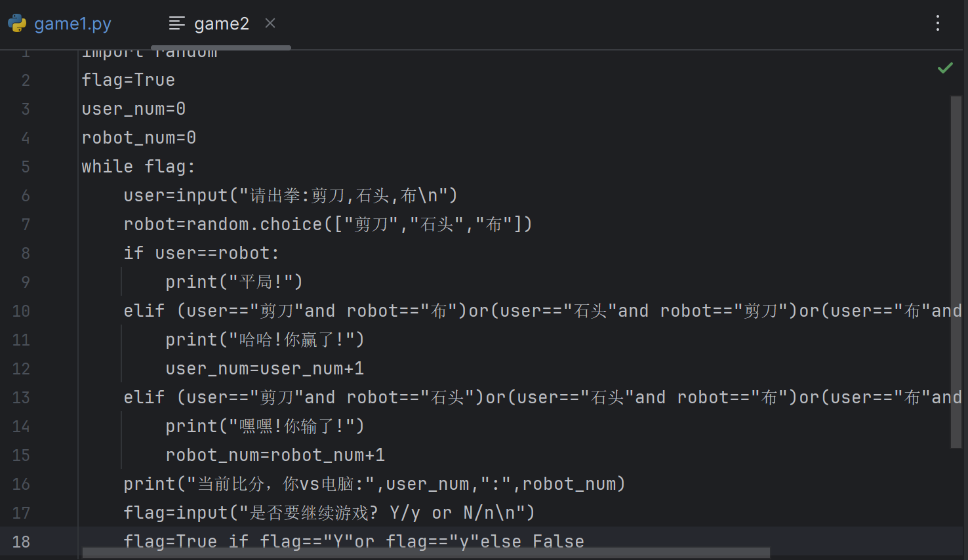Click the flag=True assignment on line 2
Screen dimensions: 968x560
128,79
